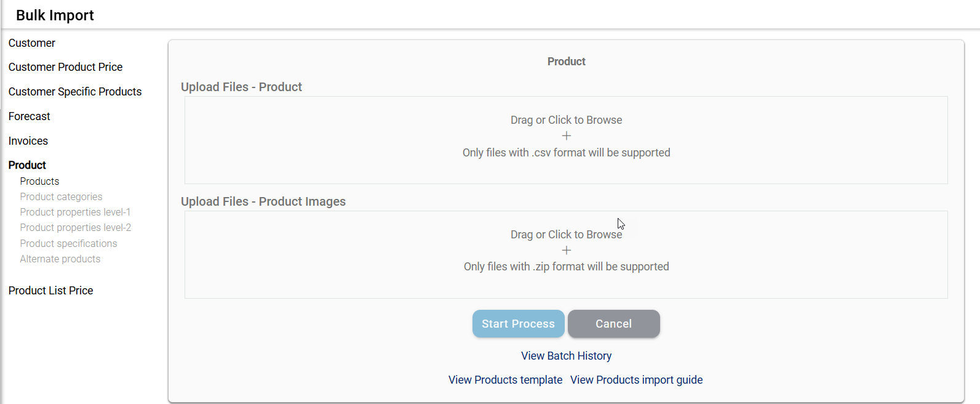Collapse the Product sidebar group
The image size is (980, 404).
(27, 165)
